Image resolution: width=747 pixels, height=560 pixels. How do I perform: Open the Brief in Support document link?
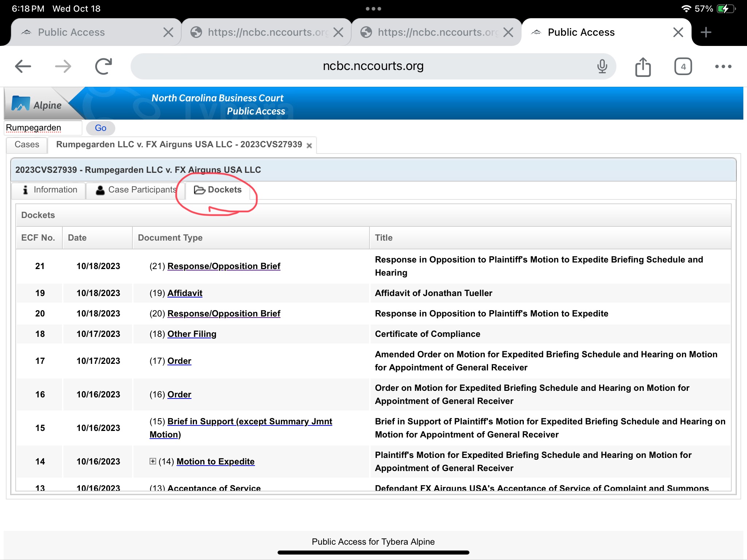[x=241, y=428]
